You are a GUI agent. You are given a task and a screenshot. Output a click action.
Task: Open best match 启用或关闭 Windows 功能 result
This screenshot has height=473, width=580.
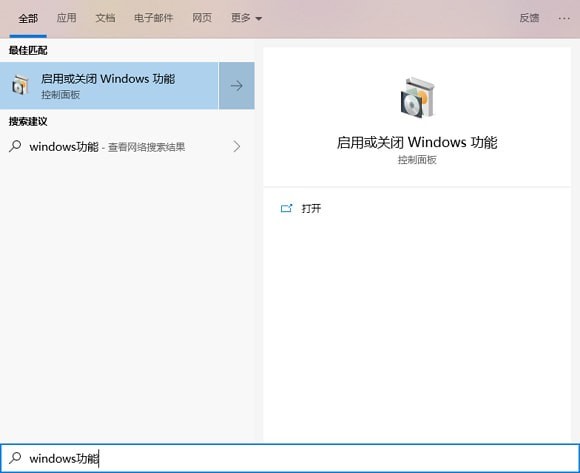pyautogui.click(x=109, y=86)
